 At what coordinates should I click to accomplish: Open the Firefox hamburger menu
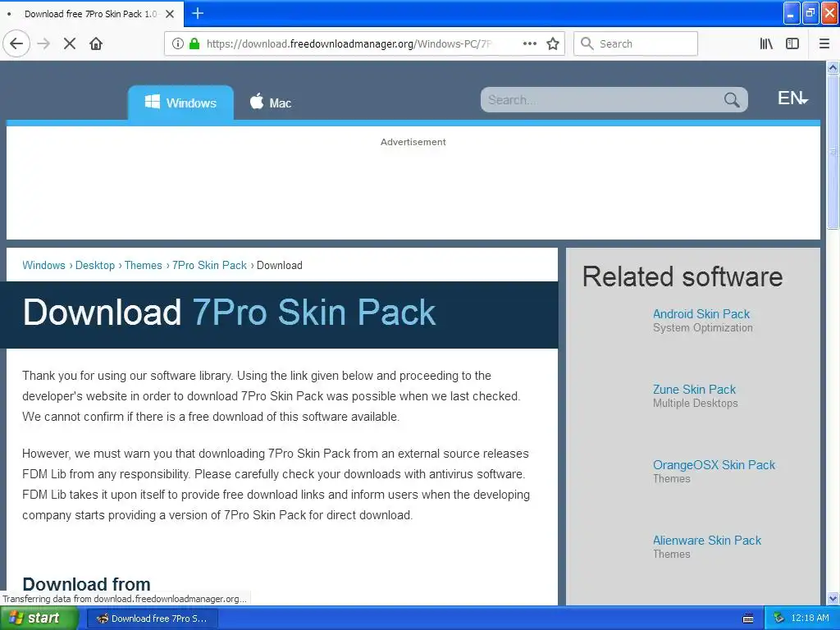[824, 43]
